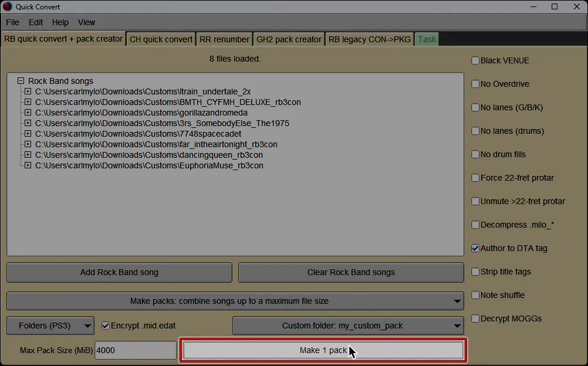The height and width of the screenshot is (366, 588).
Task: Expand the dancingqueen_rb3con entry
Action: (28, 154)
